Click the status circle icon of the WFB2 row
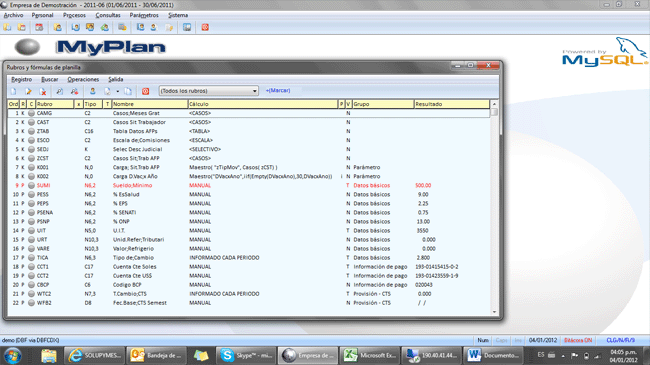650x365 pixels. pyautogui.click(x=31, y=303)
